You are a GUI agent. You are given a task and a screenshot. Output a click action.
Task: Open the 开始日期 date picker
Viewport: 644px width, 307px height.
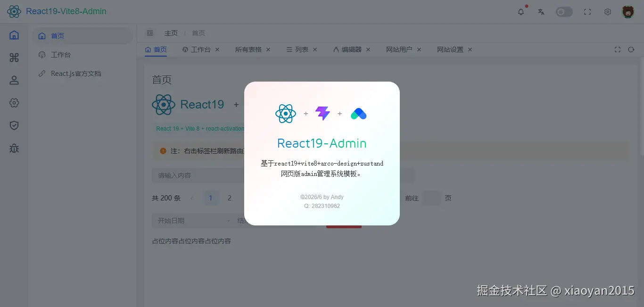[189, 221]
